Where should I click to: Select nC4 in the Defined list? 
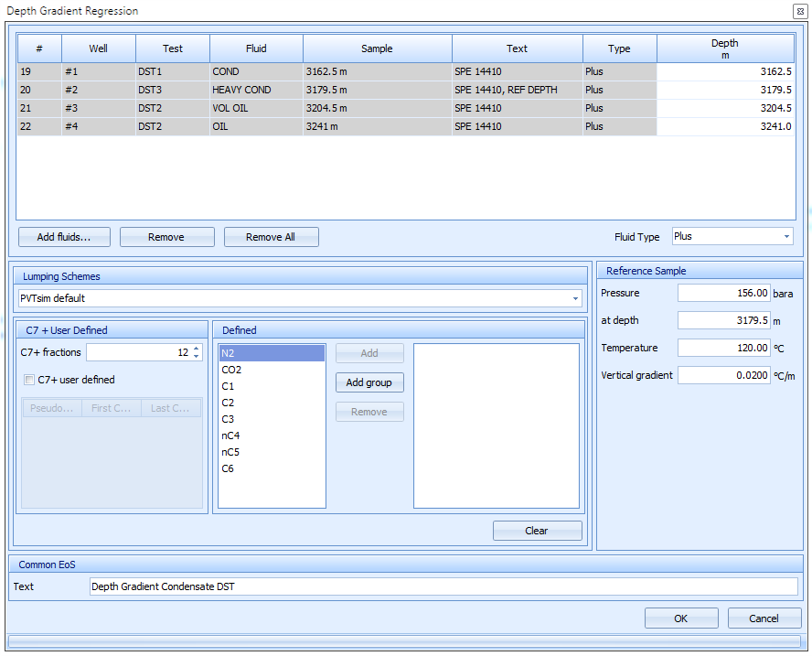[x=272, y=436]
